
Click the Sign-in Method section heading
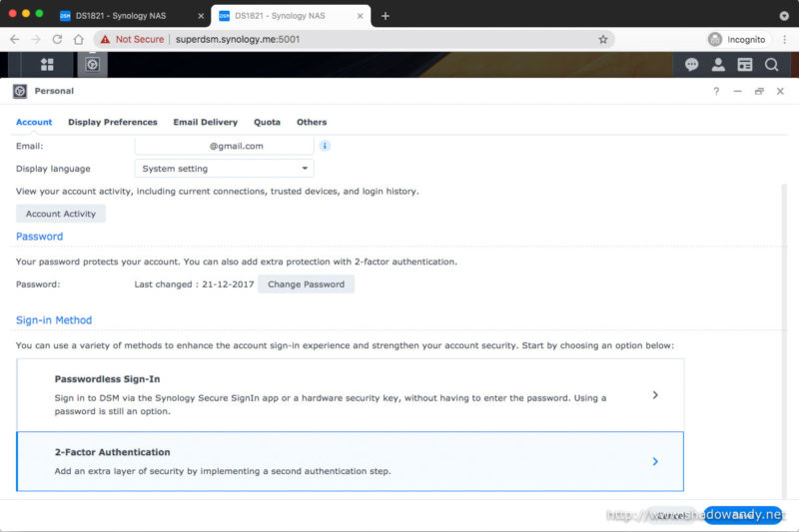click(x=54, y=320)
